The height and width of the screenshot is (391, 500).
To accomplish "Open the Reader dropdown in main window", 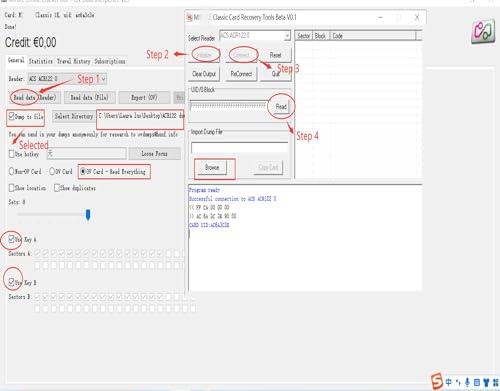I will pyautogui.click(x=67, y=79).
